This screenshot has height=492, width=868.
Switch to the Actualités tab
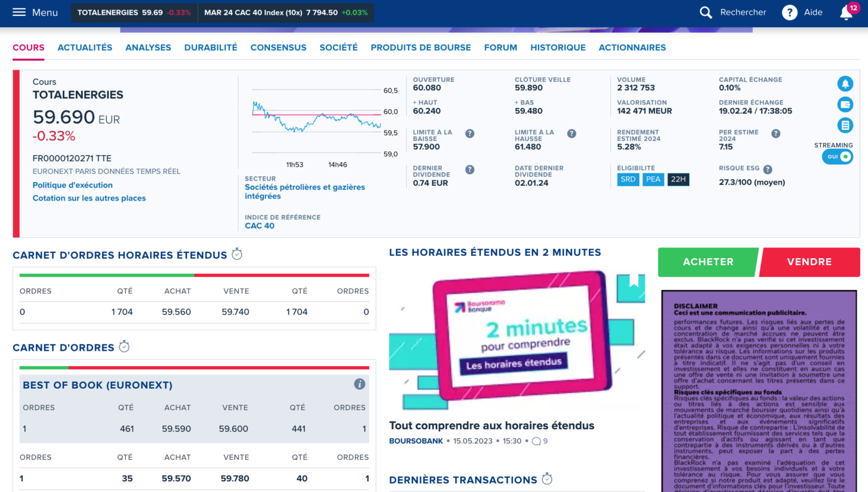click(85, 47)
